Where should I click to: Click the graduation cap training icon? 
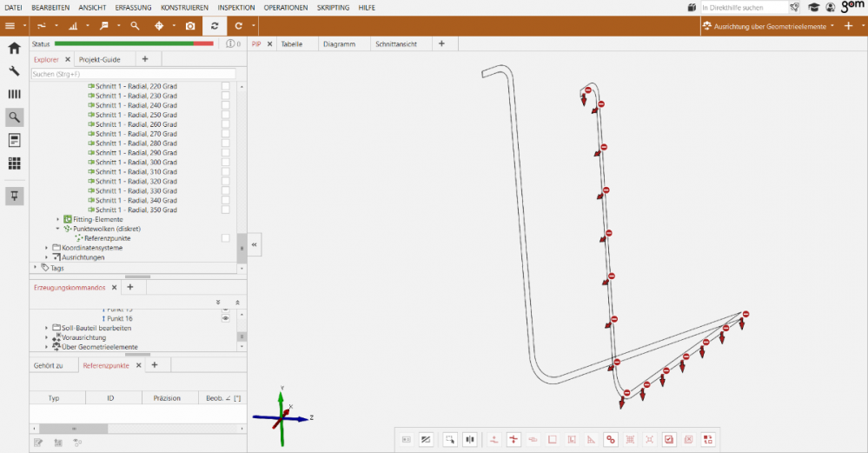(813, 7)
